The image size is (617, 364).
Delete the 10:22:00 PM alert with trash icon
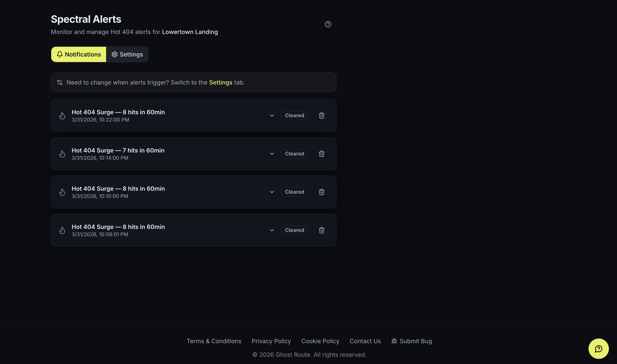[x=321, y=116]
